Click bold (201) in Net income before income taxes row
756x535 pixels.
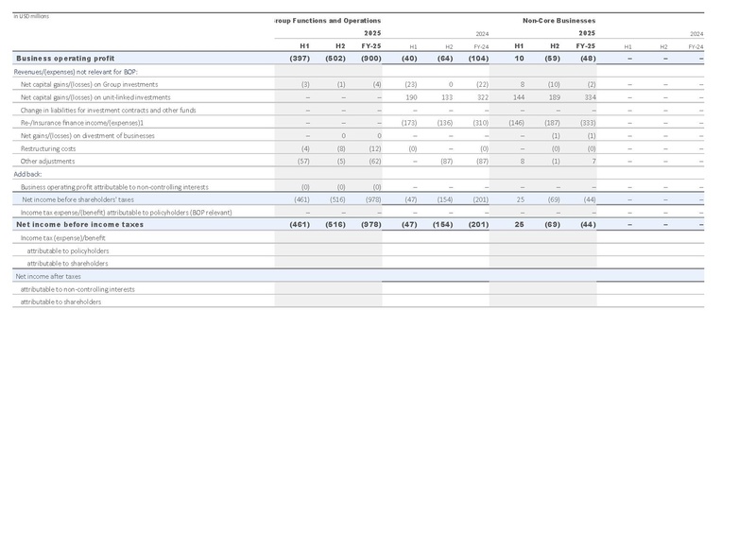tap(479, 225)
